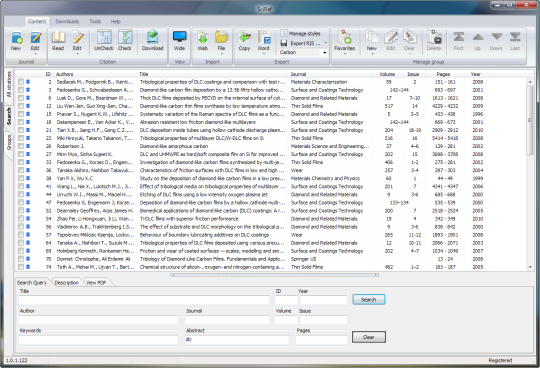Sort by the Journal column header

[331, 74]
